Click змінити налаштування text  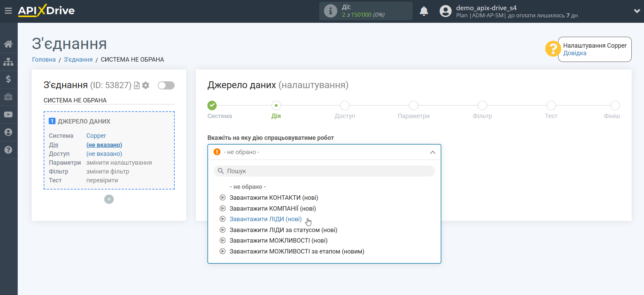[x=119, y=163]
